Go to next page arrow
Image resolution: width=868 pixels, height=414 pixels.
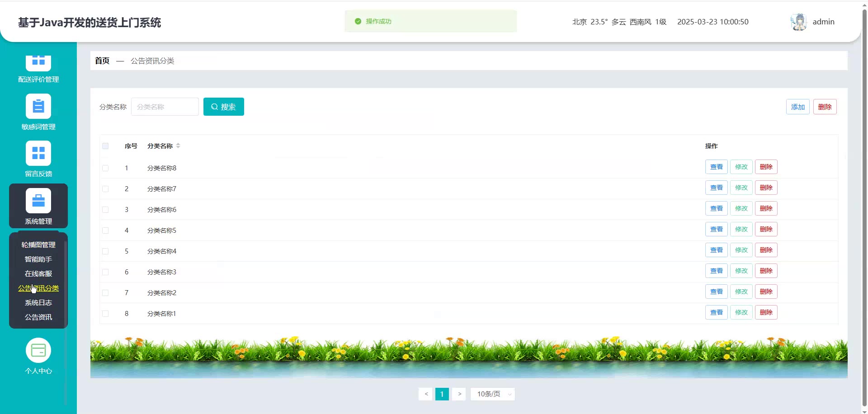459,394
